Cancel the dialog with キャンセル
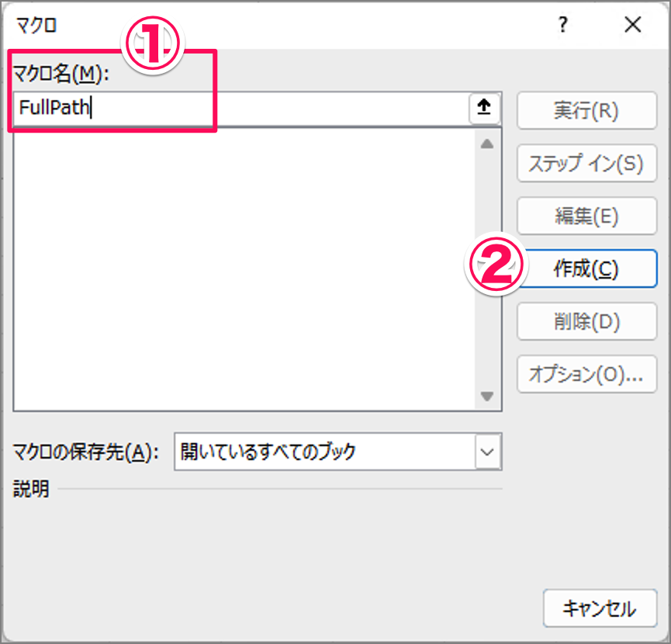The width and height of the screenshot is (671, 644). click(x=600, y=608)
